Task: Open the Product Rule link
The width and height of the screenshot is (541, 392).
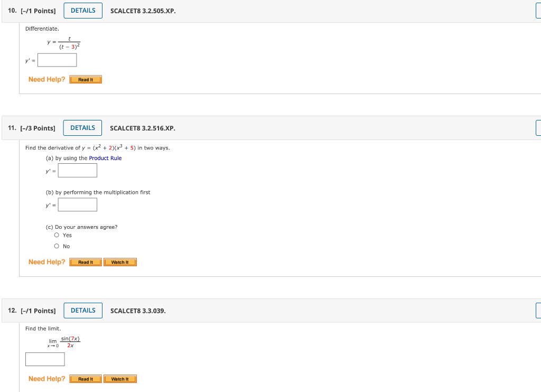Action: [x=105, y=157]
